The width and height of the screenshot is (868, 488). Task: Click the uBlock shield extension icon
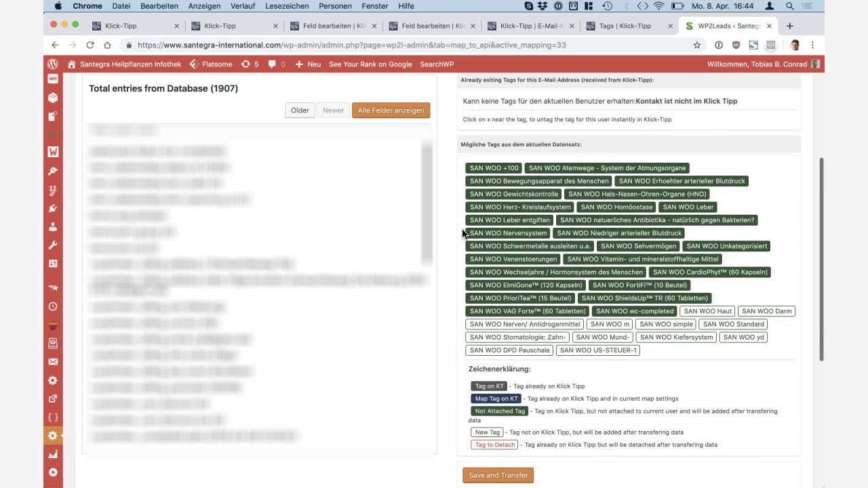(736, 45)
